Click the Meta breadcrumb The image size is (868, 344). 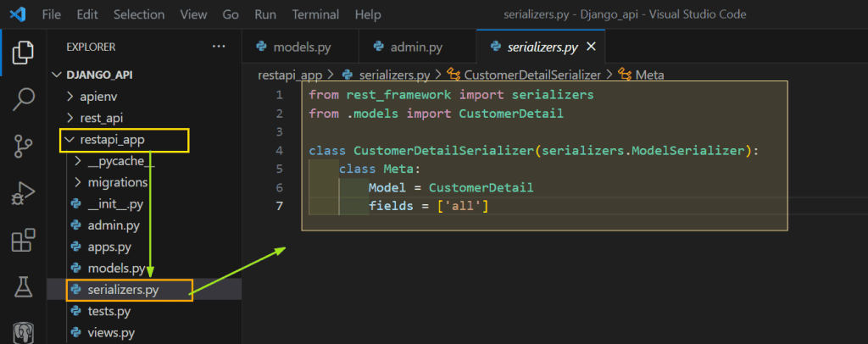[x=649, y=75]
